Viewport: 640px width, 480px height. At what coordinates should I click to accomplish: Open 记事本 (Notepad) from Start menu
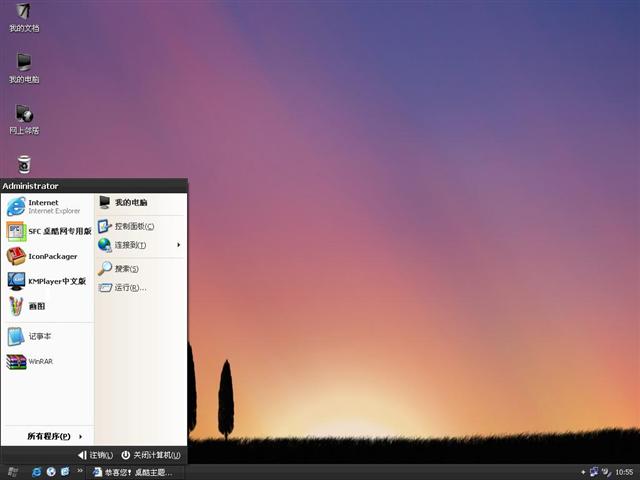48,336
